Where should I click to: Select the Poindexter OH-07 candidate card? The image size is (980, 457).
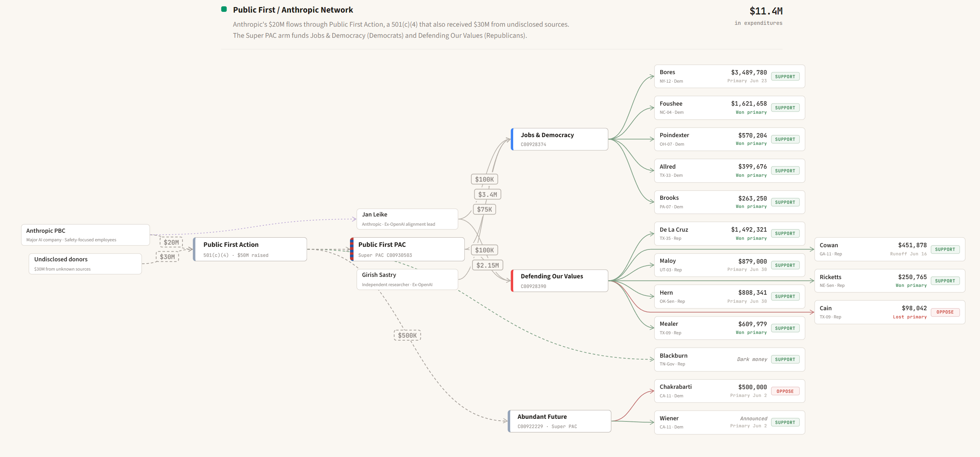(x=729, y=139)
